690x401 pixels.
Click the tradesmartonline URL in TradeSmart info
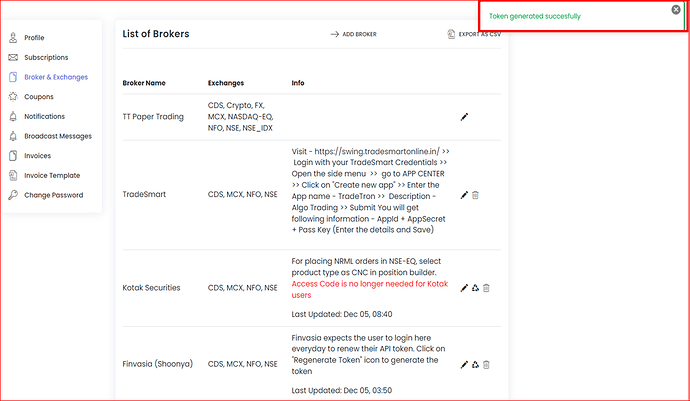tap(377, 151)
